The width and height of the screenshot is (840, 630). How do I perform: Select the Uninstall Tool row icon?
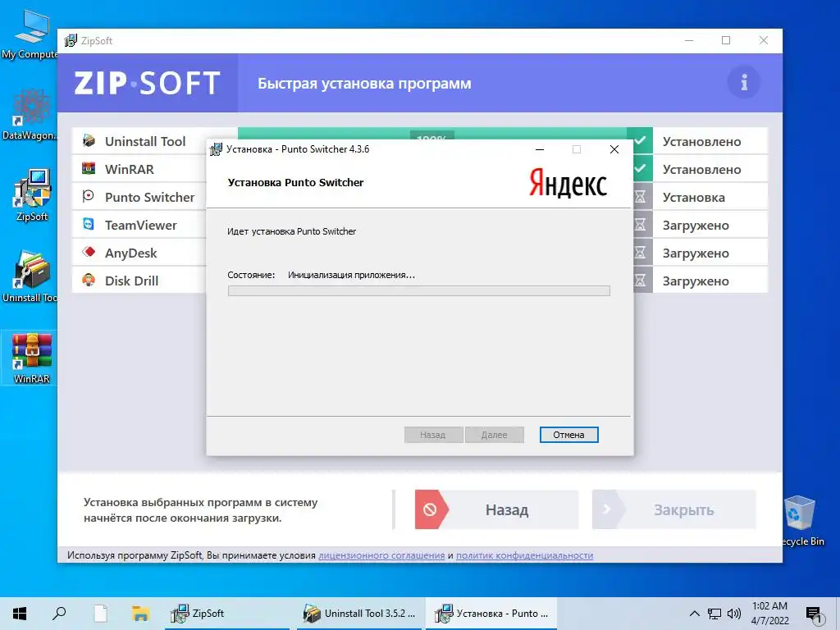point(89,141)
